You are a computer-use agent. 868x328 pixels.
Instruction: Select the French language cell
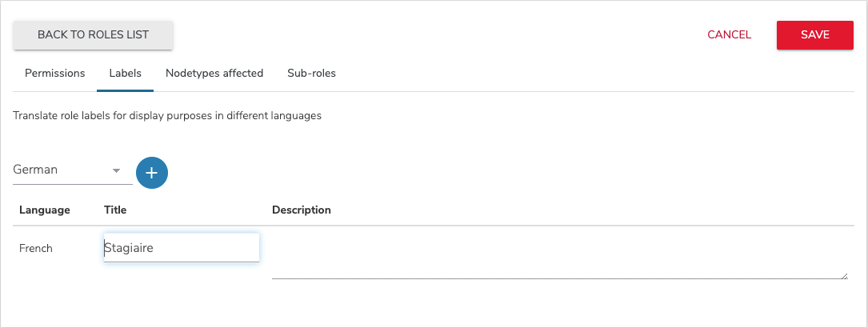36,249
